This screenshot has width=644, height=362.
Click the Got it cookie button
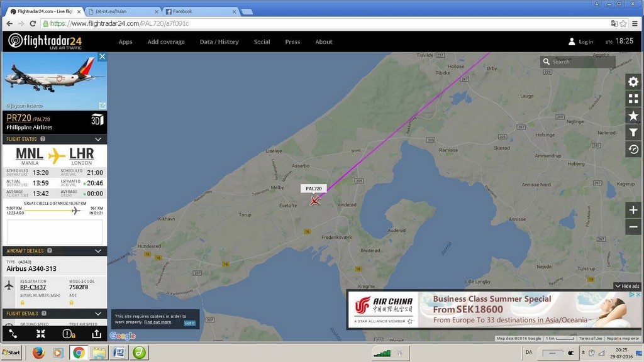[x=189, y=323]
